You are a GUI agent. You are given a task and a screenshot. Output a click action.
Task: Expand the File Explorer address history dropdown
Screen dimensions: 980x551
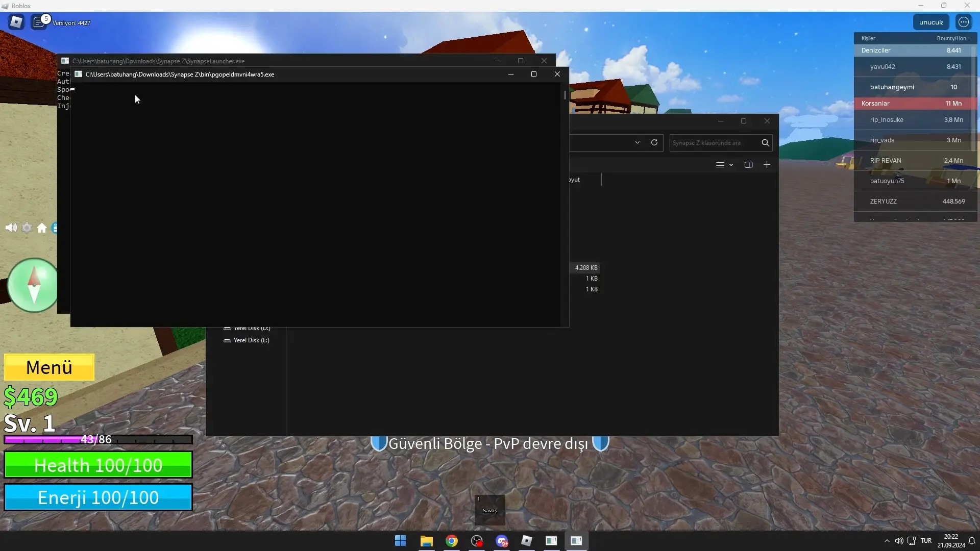[637, 142]
